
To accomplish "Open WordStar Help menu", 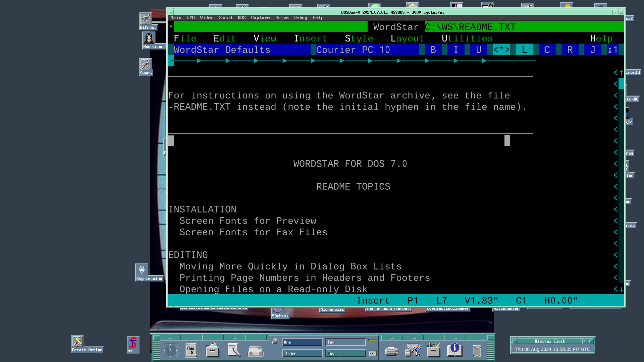I will coord(601,39).
